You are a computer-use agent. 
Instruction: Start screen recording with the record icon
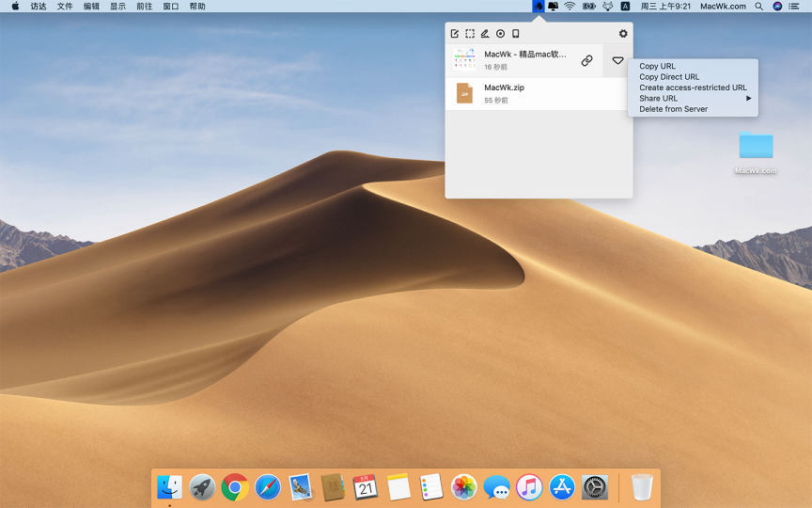tap(500, 34)
